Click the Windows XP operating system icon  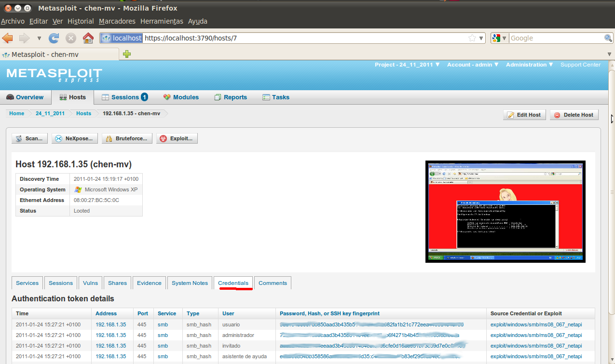point(78,189)
